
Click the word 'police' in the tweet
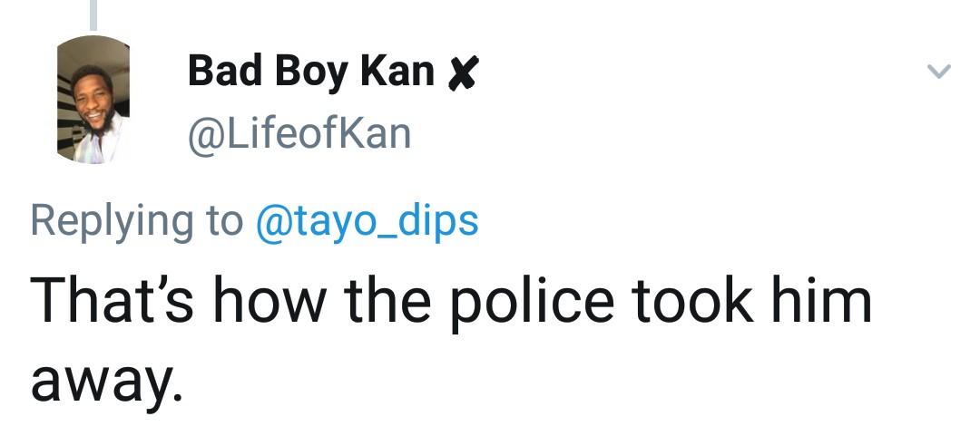click(530, 303)
